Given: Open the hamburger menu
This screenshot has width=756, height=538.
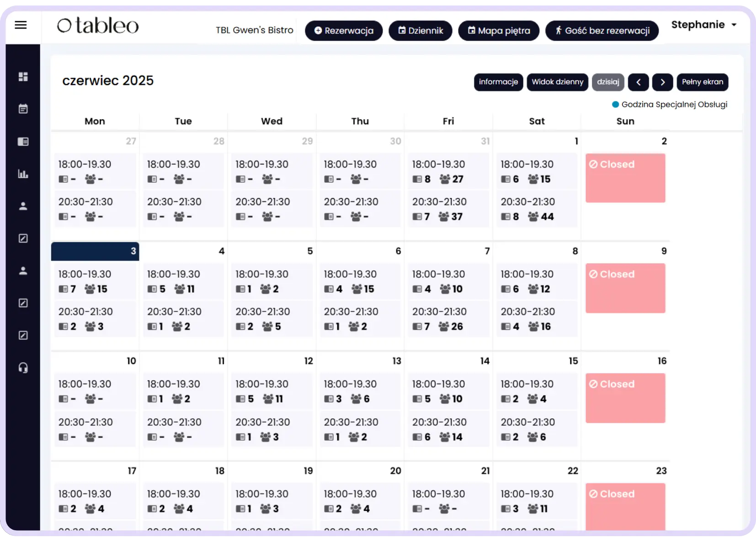Looking at the screenshot, I should point(21,25).
